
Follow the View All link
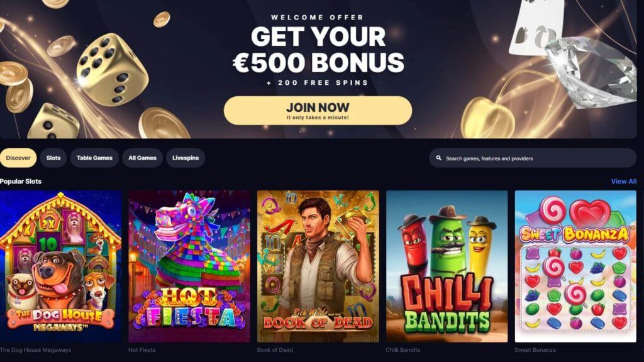tap(623, 182)
